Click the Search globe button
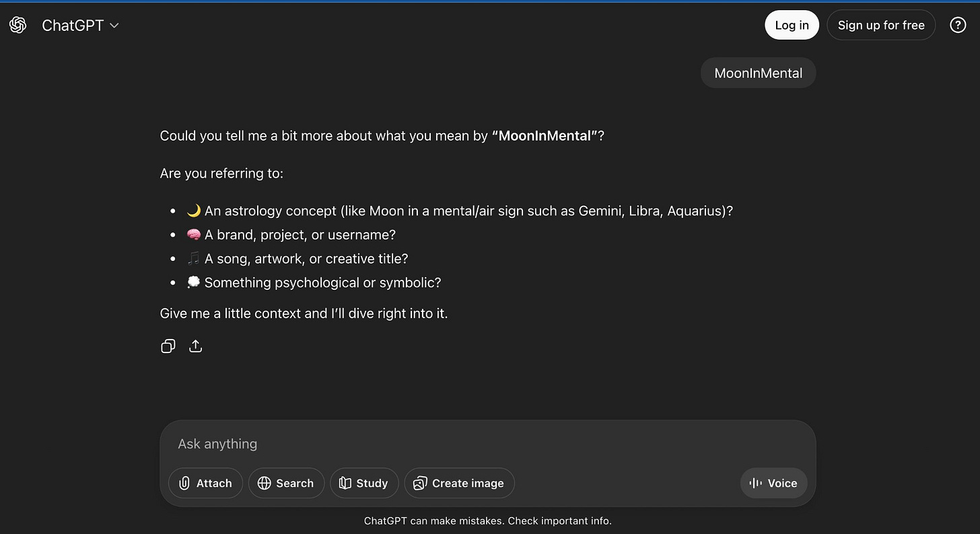The width and height of the screenshot is (980, 534). click(286, 483)
